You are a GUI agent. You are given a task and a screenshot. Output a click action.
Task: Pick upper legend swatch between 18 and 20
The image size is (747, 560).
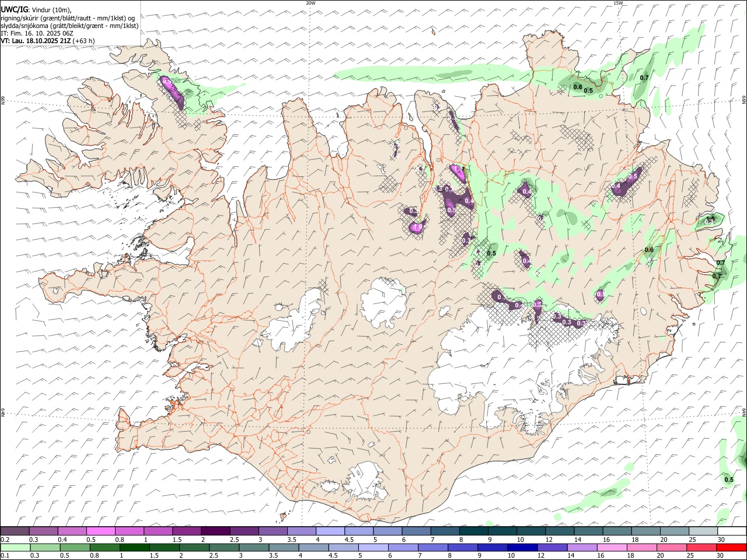pyautogui.click(x=645, y=531)
